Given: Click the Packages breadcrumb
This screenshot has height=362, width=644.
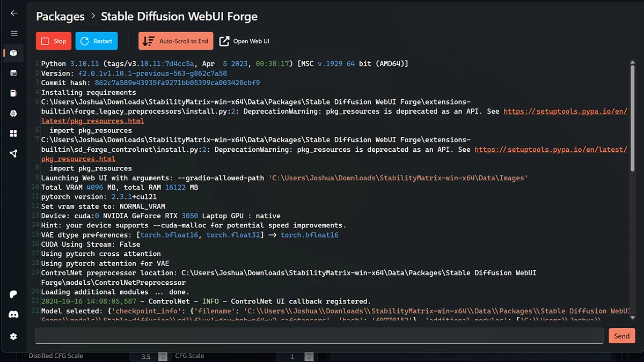Looking at the screenshot, I should coord(60,17).
